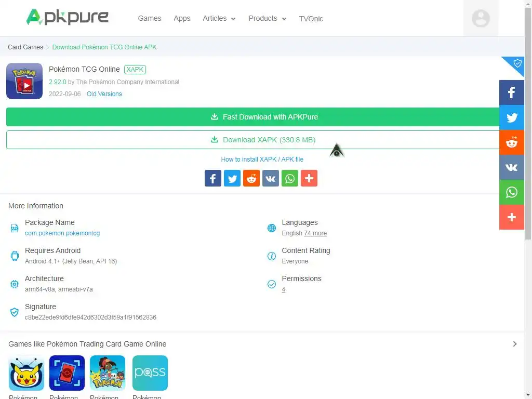Click the verified shield badge in the corner

[517, 63]
